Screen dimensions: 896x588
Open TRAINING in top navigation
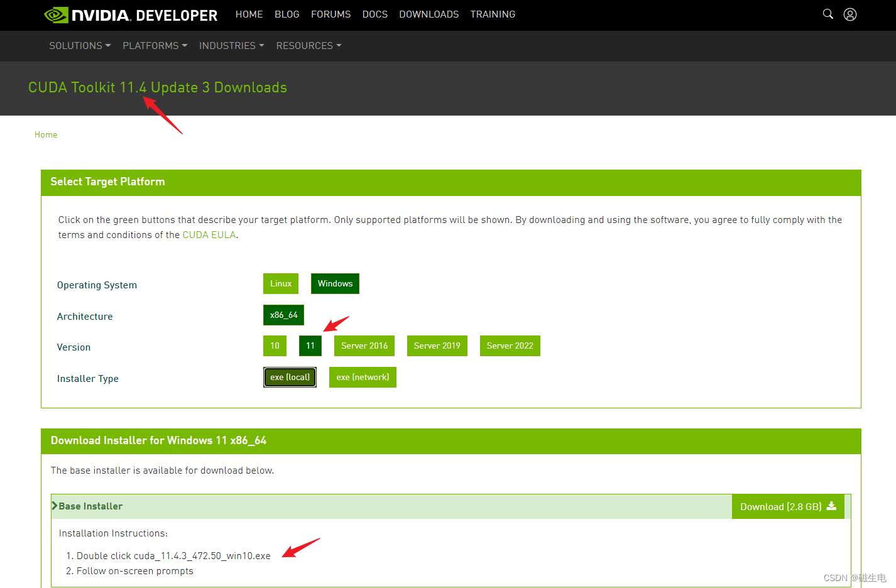[x=493, y=14]
